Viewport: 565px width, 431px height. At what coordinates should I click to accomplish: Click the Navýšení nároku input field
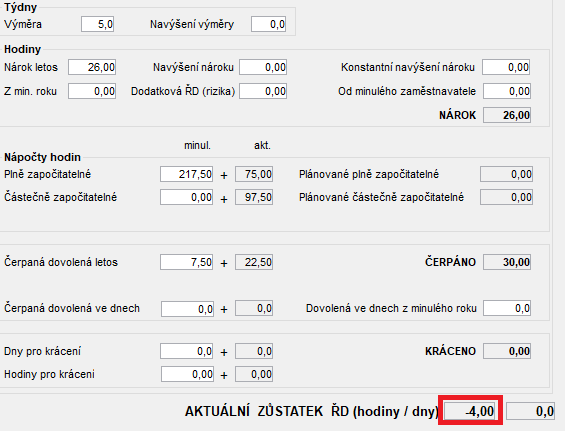(263, 67)
